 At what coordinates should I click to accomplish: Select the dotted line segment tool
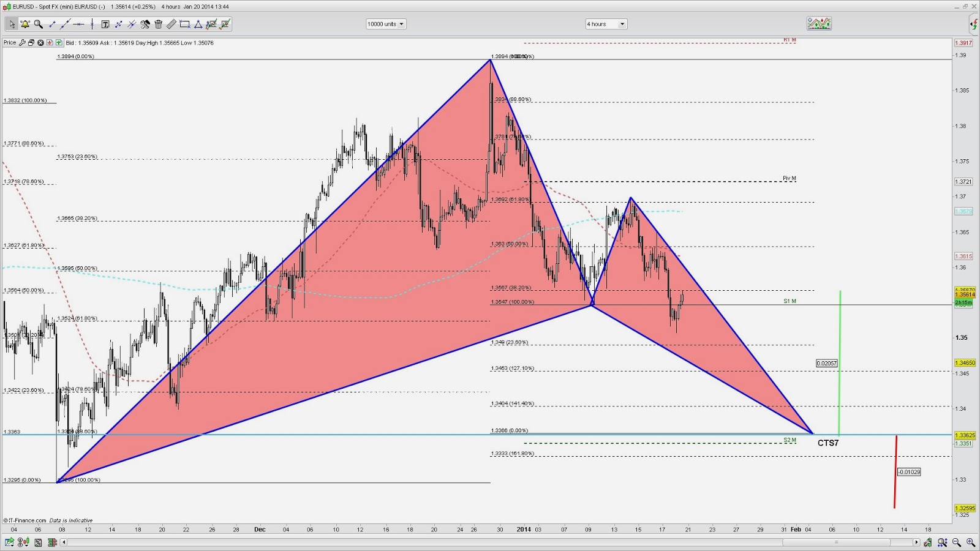[x=118, y=24]
